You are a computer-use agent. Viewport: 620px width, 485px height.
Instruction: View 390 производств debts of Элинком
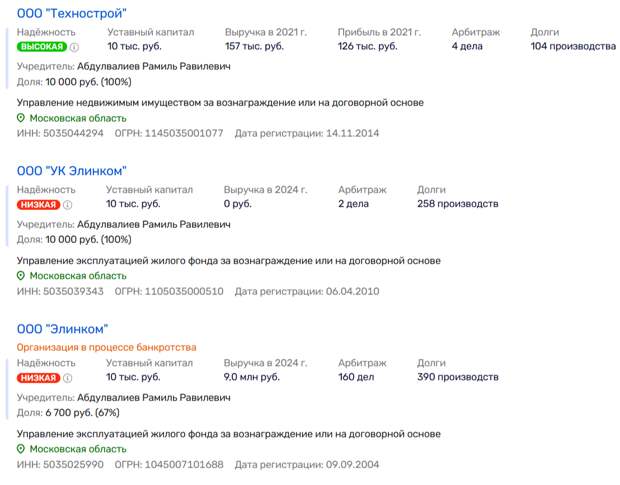pyautogui.click(x=457, y=377)
